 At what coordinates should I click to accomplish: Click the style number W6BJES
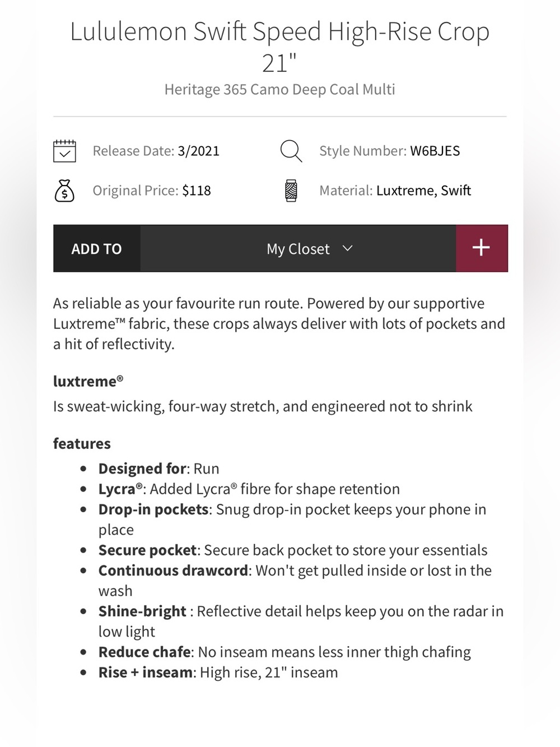435,151
